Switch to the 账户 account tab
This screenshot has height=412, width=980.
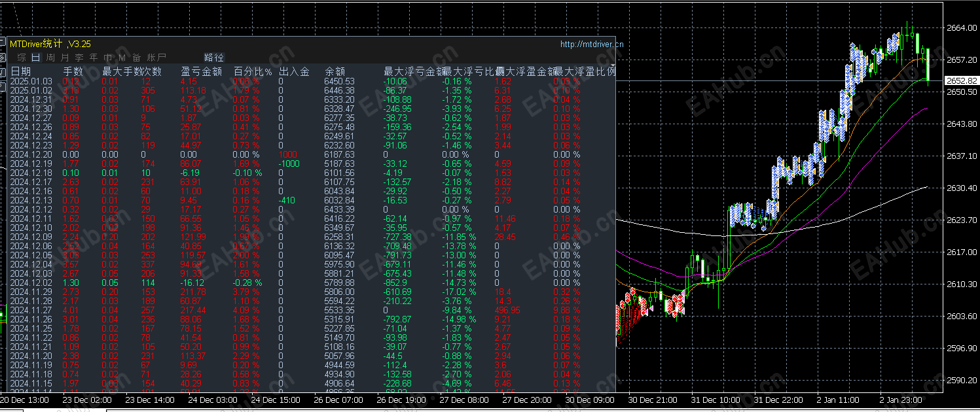[157, 58]
